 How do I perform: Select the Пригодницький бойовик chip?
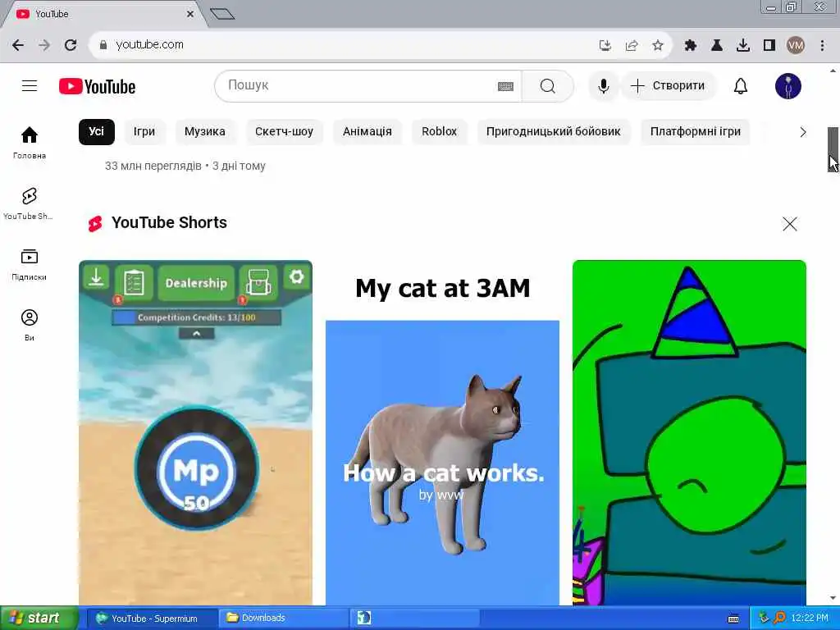(x=554, y=132)
